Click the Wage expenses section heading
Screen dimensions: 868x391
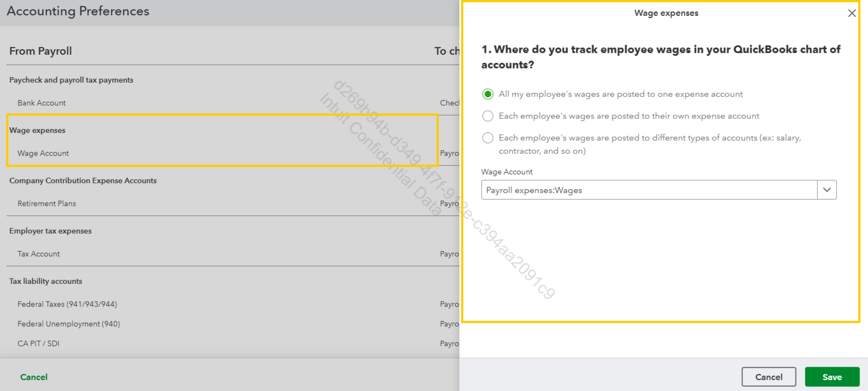click(x=37, y=130)
